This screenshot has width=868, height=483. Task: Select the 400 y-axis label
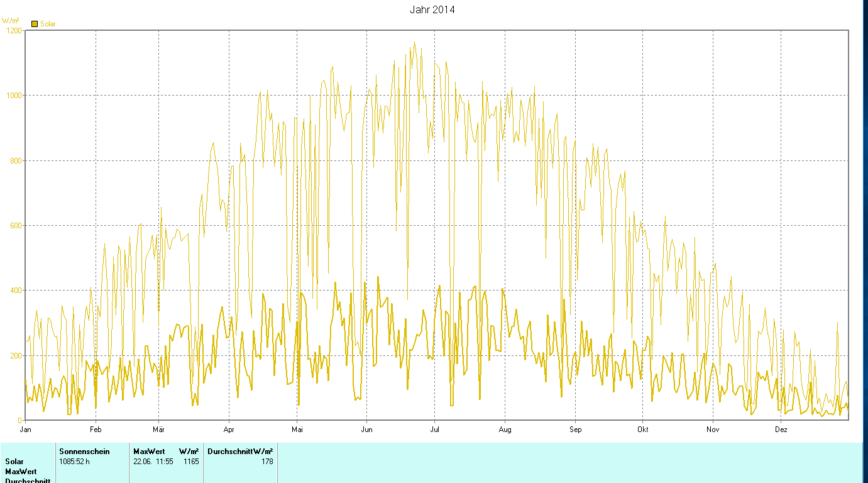point(15,290)
